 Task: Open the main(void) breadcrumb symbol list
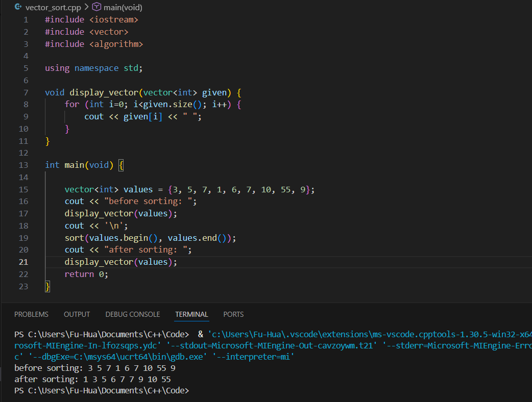123,7
